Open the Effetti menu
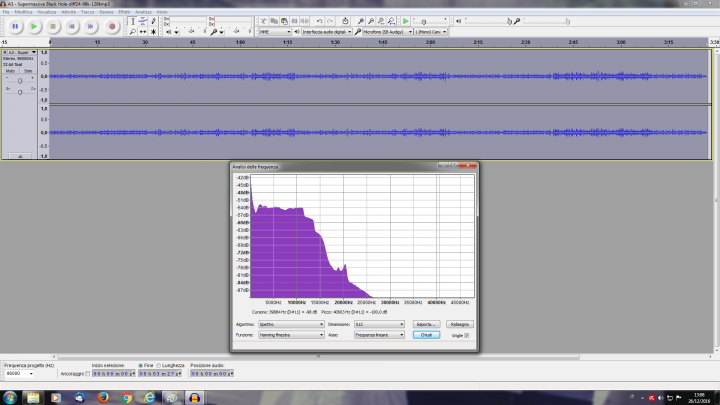Image resolution: width=720 pixels, height=405 pixels. point(124,12)
